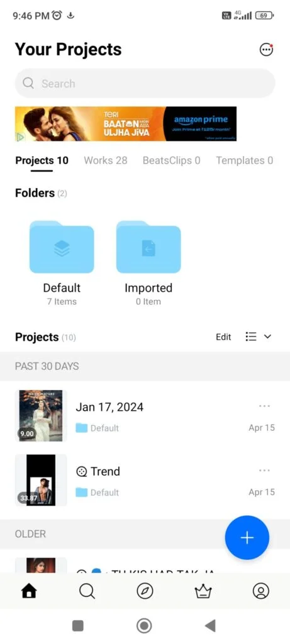Open more options for Trend project

pos(265,470)
